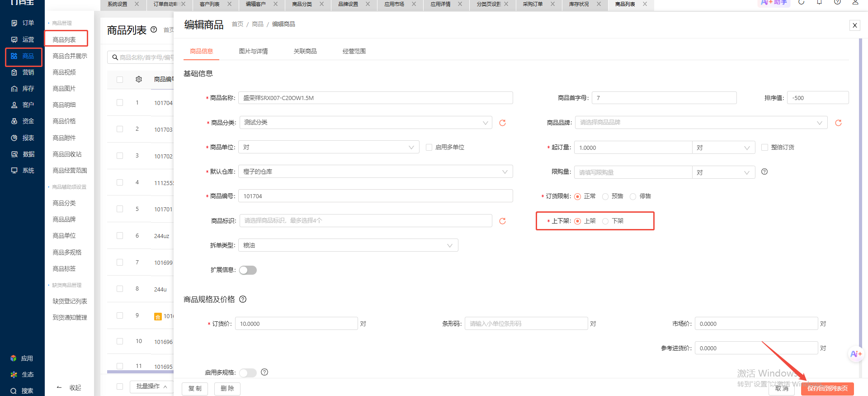Open the 系统 module in the sidebar

pyautogui.click(x=23, y=171)
